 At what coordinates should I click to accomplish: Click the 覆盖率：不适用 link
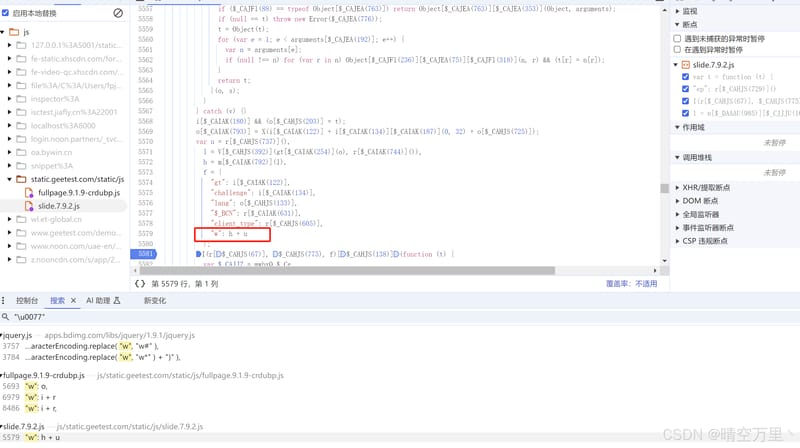[x=631, y=284]
